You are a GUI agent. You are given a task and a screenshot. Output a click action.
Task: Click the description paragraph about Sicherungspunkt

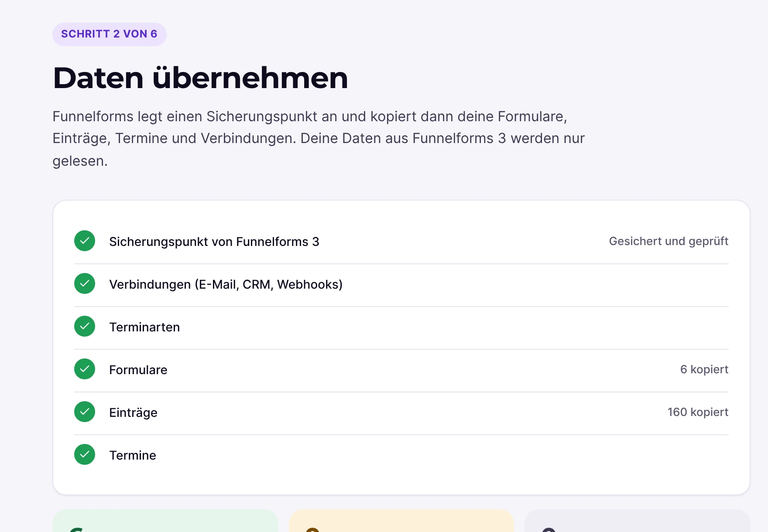click(x=319, y=139)
